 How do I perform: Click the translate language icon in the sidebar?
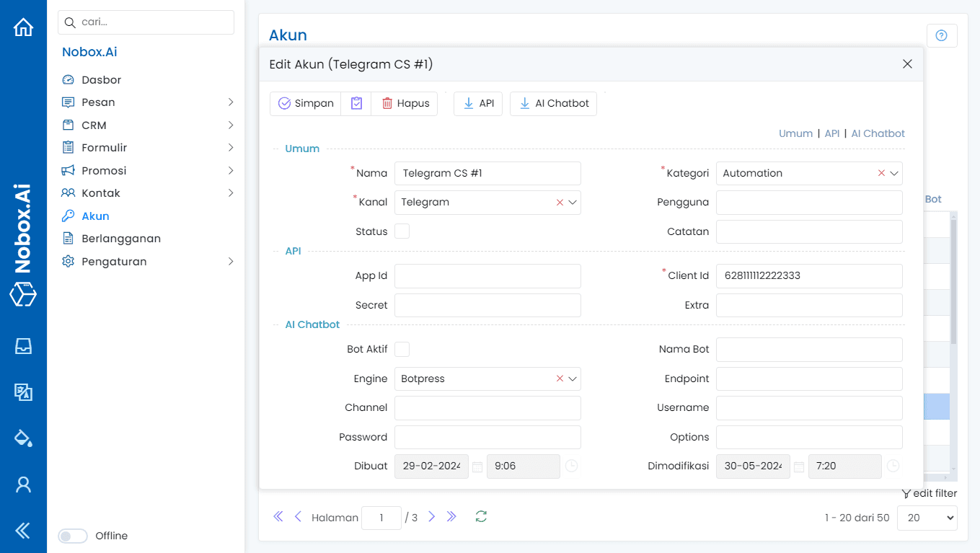[x=23, y=392]
